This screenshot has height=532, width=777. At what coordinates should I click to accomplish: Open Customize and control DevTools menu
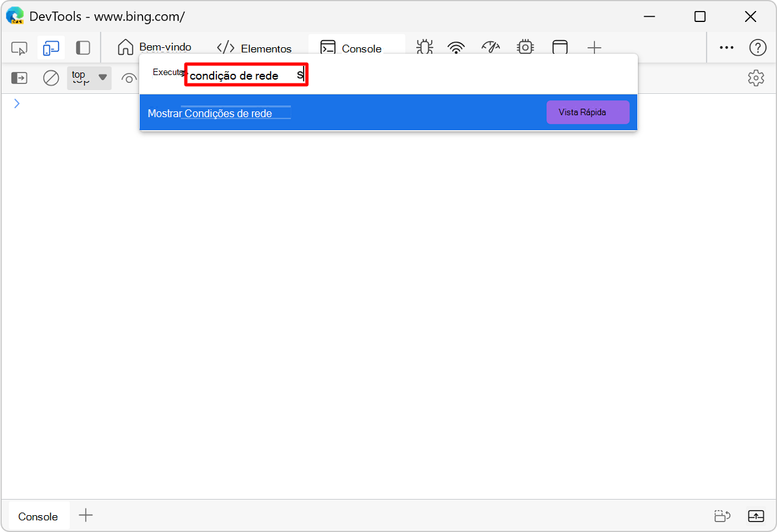(x=727, y=48)
